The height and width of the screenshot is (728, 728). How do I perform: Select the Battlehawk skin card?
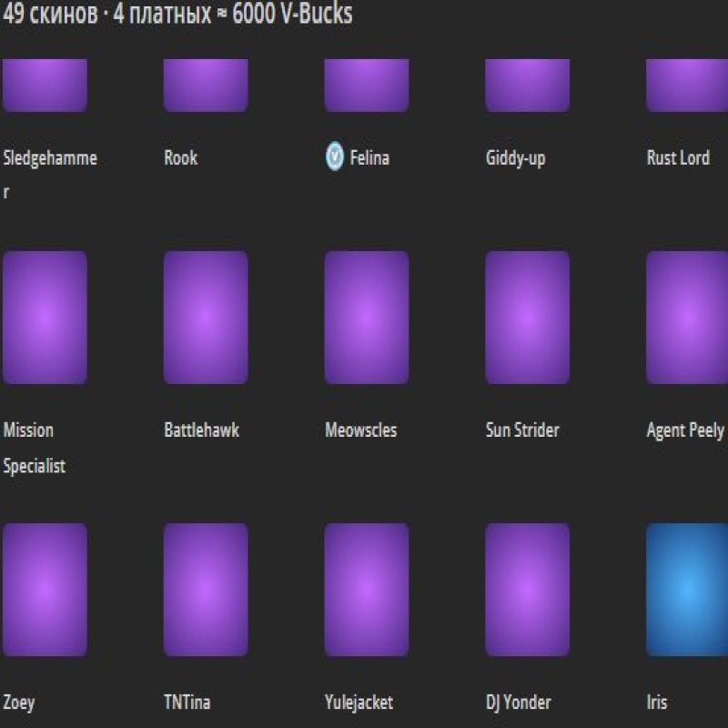point(206,318)
